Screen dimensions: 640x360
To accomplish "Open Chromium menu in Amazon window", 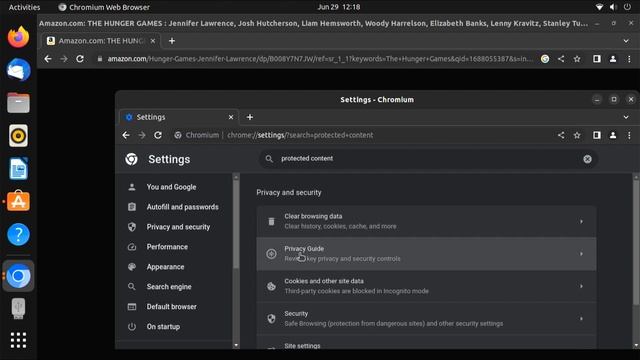I will click(x=629, y=59).
